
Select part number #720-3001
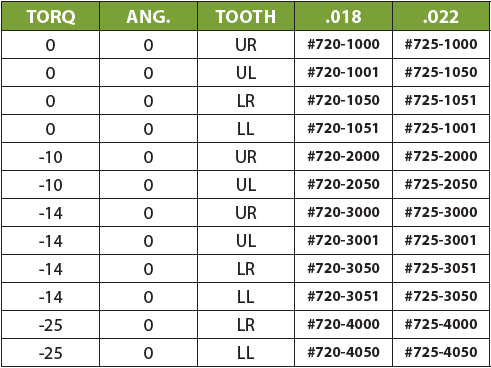click(343, 240)
